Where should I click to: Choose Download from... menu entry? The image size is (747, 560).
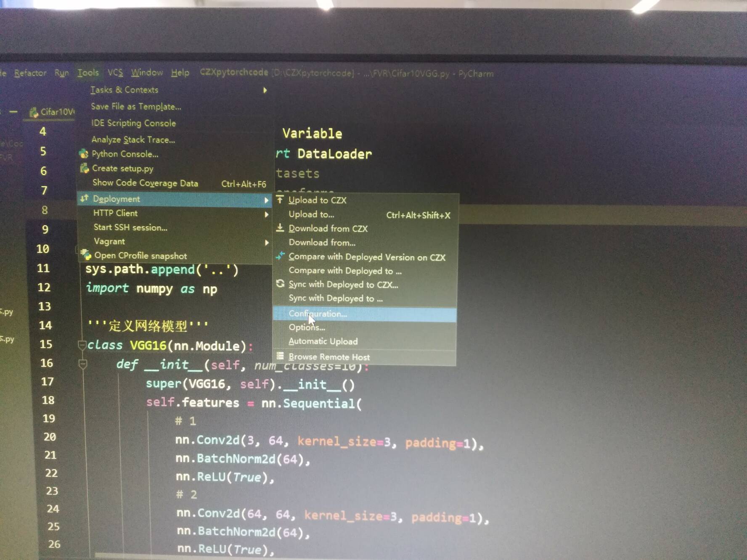[322, 242]
